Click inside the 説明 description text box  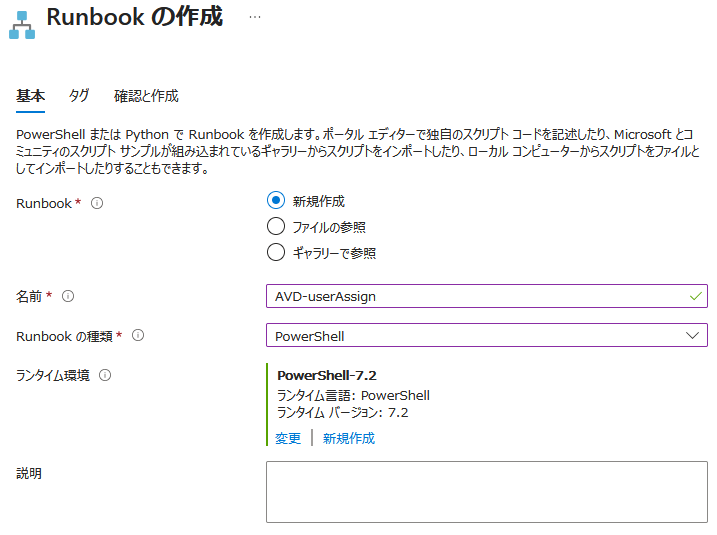point(486,491)
